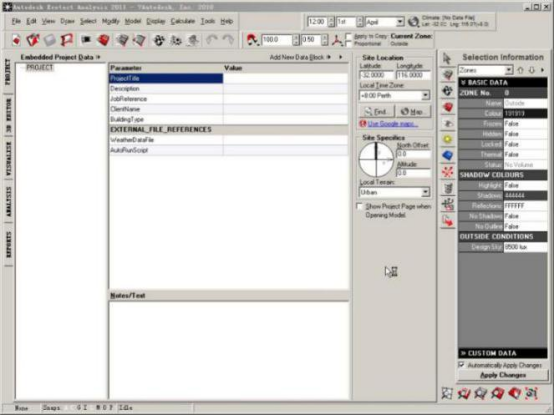This screenshot has height=415, width=554.
Task: Click the Climate globe icon
Action: pyautogui.click(x=413, y=22)
